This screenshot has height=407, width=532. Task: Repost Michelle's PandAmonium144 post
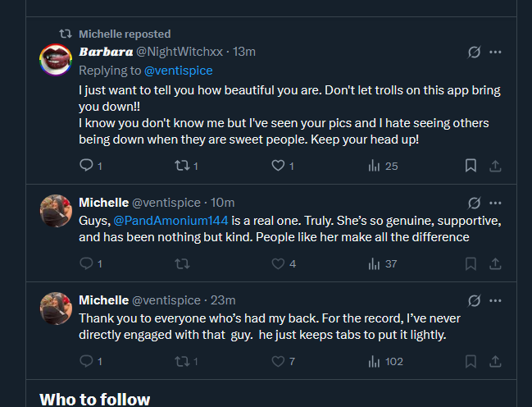point(183,263)
